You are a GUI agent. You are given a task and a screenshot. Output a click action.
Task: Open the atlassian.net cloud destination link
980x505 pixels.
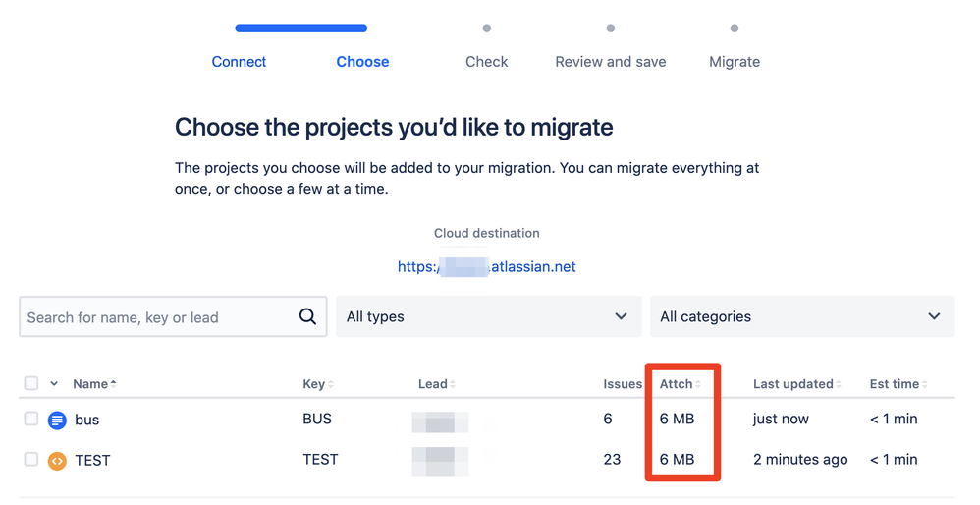tap(486, 267)
